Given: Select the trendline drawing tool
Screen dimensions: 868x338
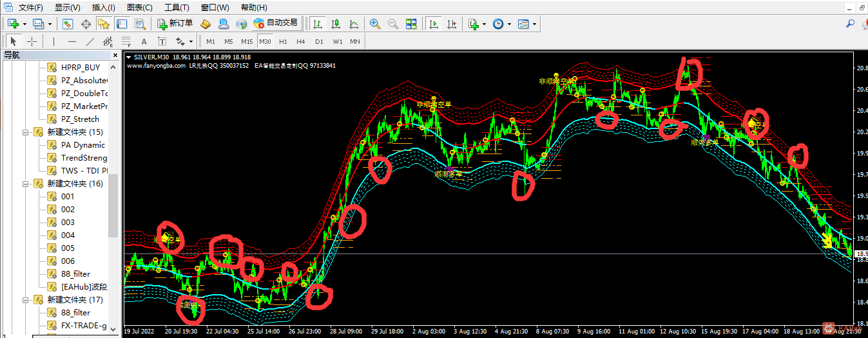Looking at the screenshot, I should click(x=90, y=41).
